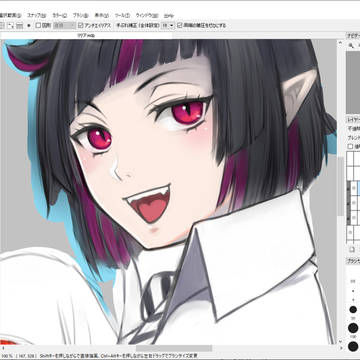Click the greyed-out numeric field in the toolbar
The image size is (360, 360).
(64, 25)
